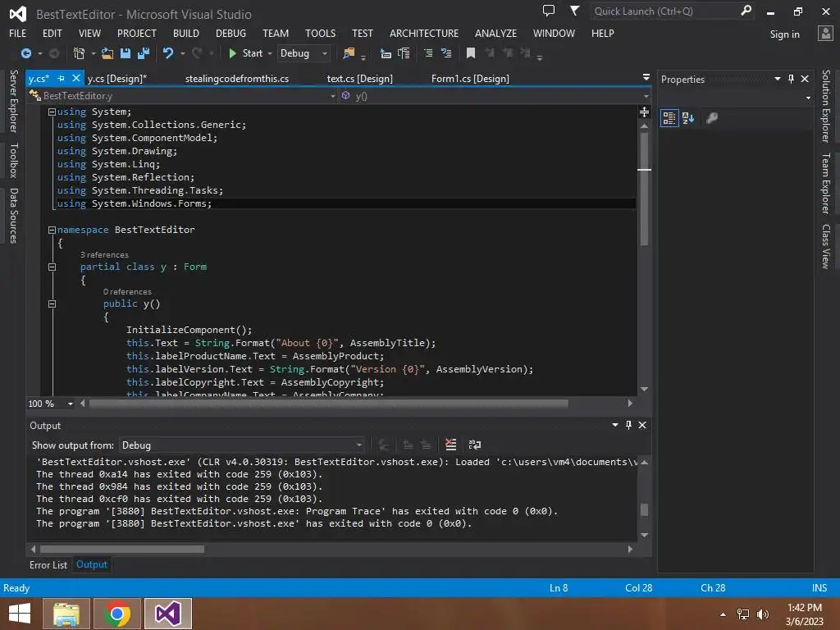Open the EDIT menu

[52, 33]
